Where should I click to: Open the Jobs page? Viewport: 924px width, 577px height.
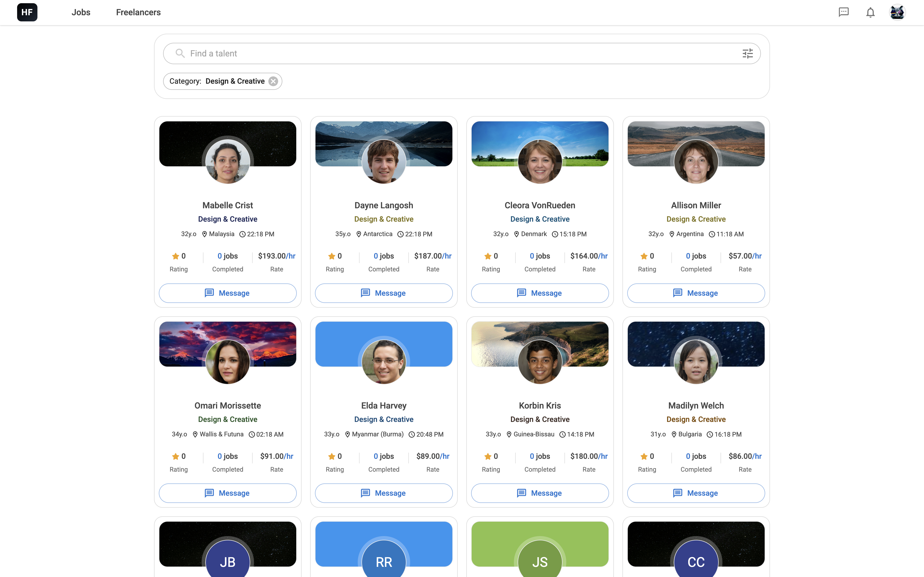pos(81,12)
